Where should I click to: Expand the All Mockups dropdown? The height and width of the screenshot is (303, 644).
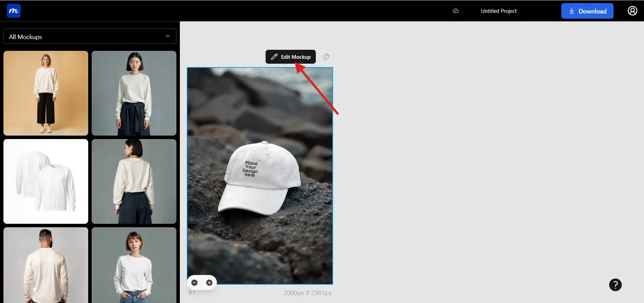click(x=90, y=36)
